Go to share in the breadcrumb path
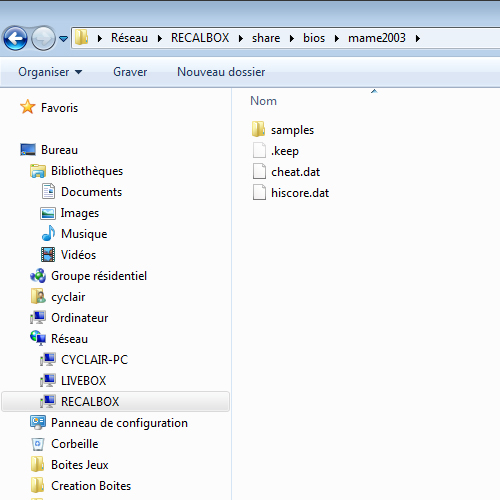 [x=266, y=38]
